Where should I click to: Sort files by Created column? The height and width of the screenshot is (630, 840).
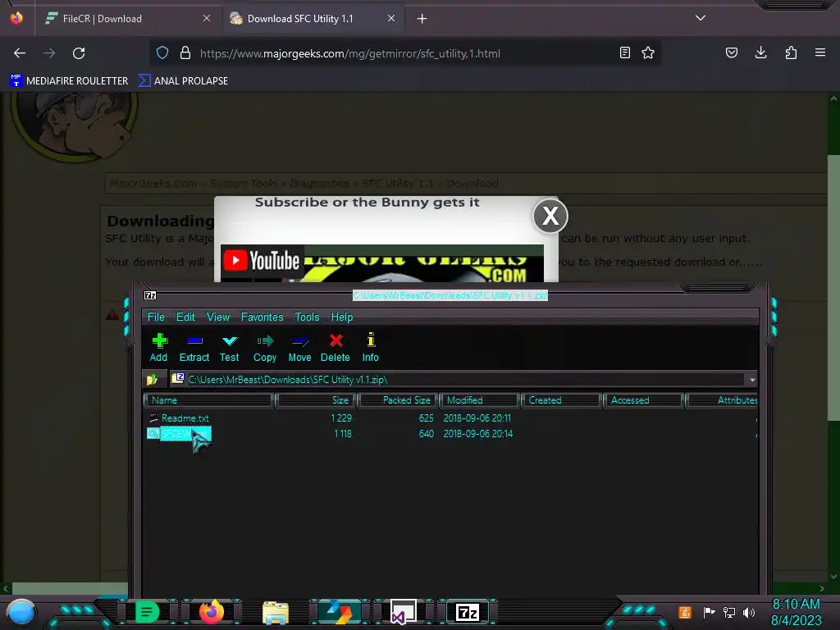[561, 400]
